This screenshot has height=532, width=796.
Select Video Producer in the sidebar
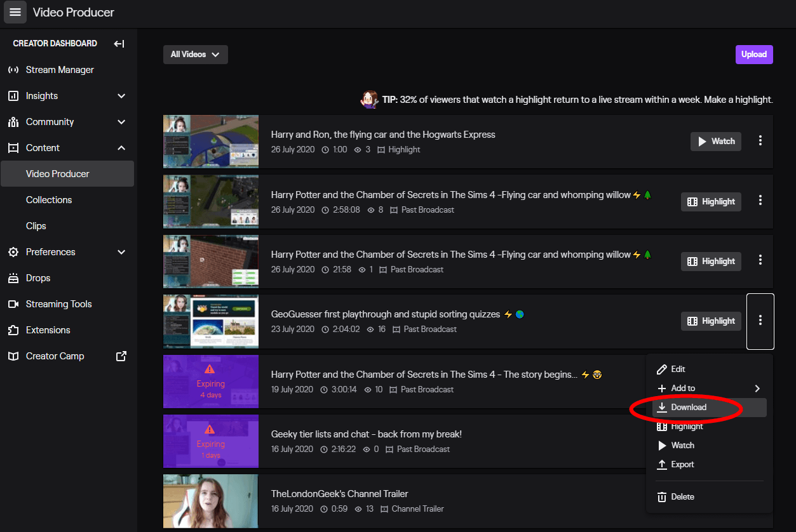tap(67, 174)
